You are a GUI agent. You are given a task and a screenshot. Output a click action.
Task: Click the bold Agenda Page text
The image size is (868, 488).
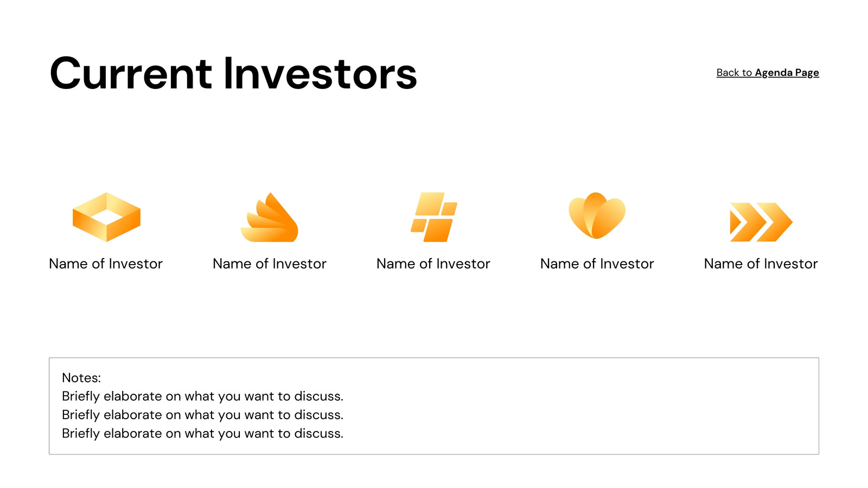(x=787, y=73)
